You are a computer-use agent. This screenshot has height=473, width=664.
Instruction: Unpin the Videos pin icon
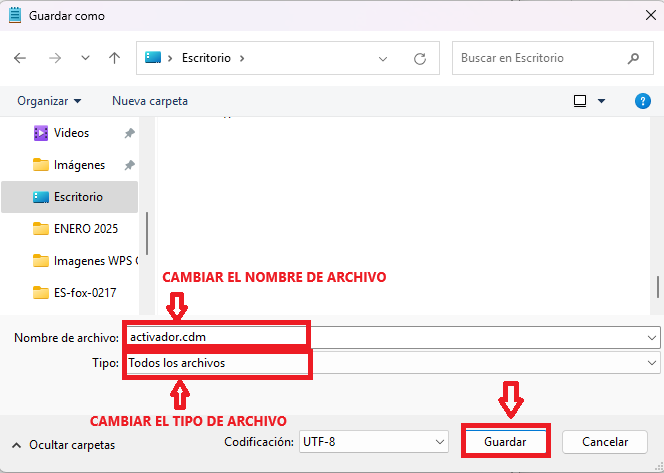click(x=130, y=133)
